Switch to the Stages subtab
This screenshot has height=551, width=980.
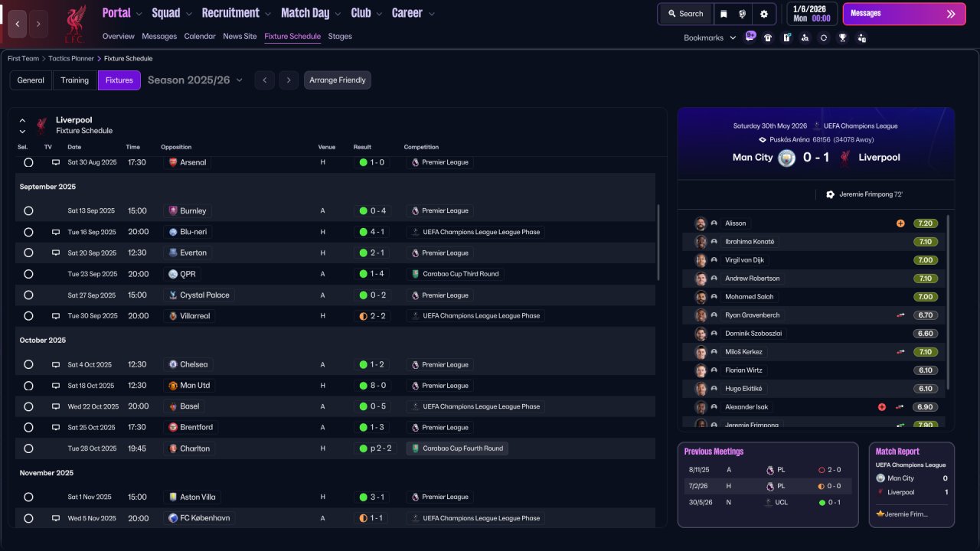pos(340,36)
